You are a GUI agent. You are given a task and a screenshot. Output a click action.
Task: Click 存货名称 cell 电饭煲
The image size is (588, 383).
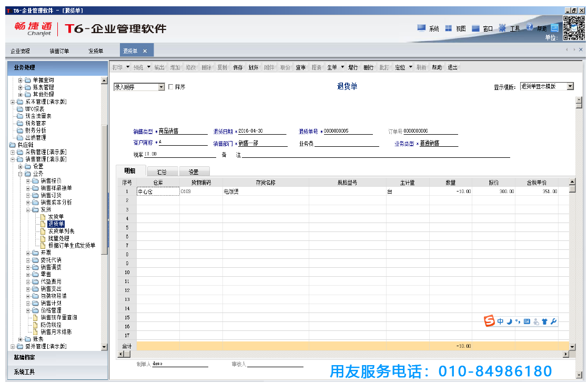coord(266,191)
